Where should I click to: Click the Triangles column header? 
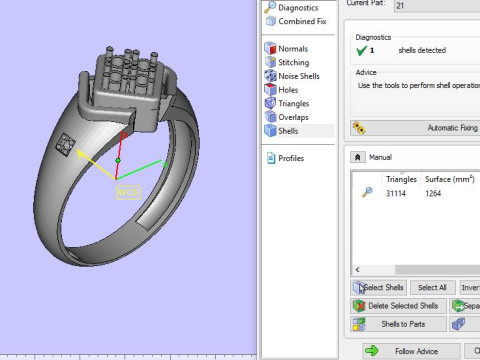point(401,179)
